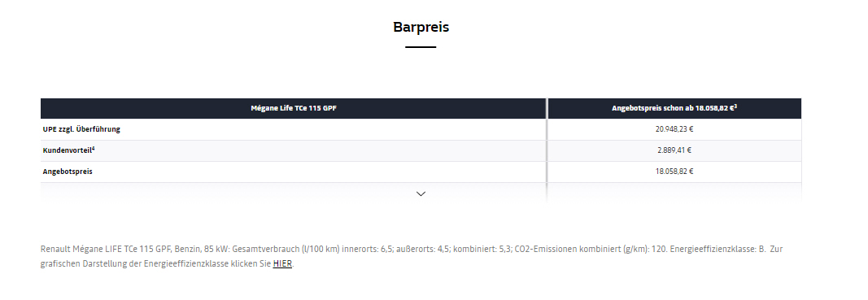Screen dimensions: 868x300
Task: Click footnote 4 superscript next to Kundenvorteil
Action: click(x=94, y=148)
